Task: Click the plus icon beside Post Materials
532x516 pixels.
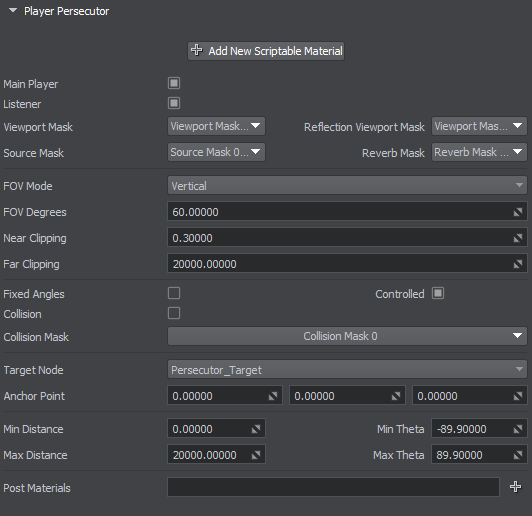Action: [515, 487]
